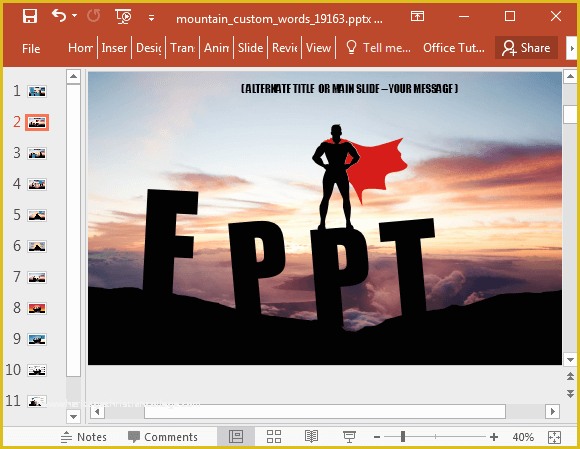The height and width of the screenshot is (449, 580).
Task: Click slide area vertical scroll down arrow
Action: (570, 359)
